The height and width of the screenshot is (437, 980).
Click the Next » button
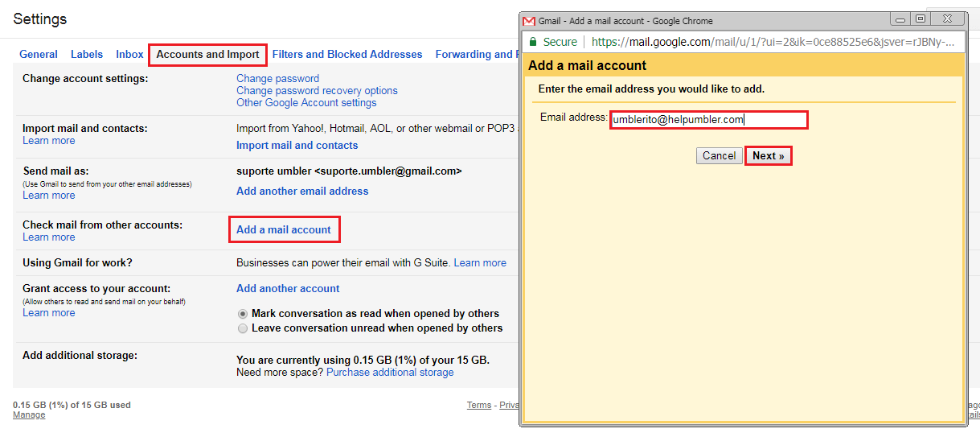769,156
